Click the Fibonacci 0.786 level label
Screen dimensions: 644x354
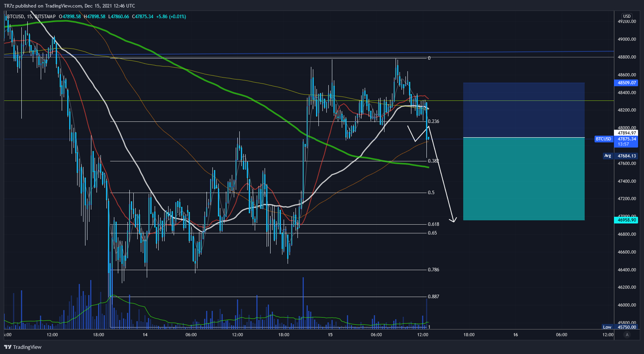[x=434, y=270]
